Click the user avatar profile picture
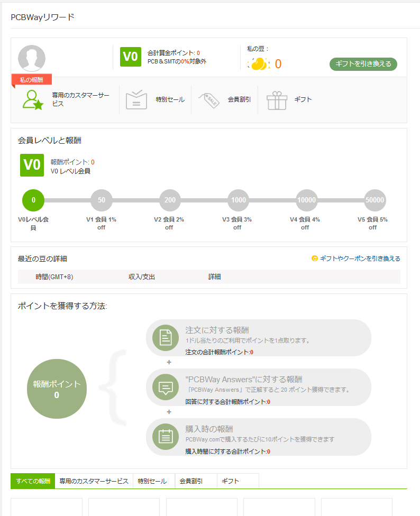420x516 pixels. click(x=32, y=58)
